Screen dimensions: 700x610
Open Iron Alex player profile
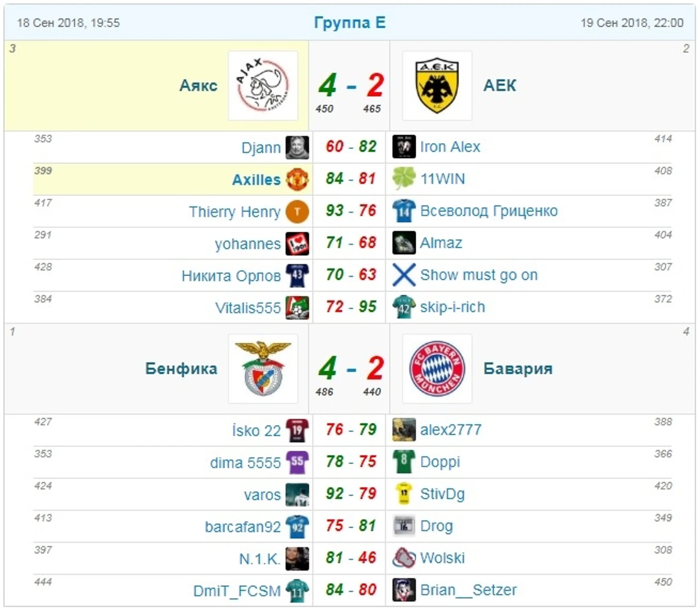[450, 147]
